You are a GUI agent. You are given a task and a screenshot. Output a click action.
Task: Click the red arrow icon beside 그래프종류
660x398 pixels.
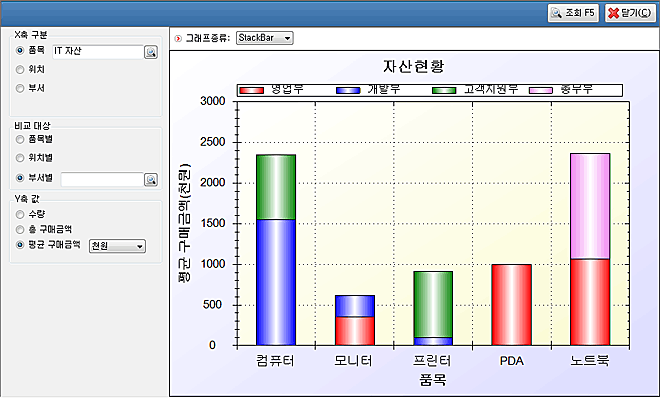click(178, 38)
